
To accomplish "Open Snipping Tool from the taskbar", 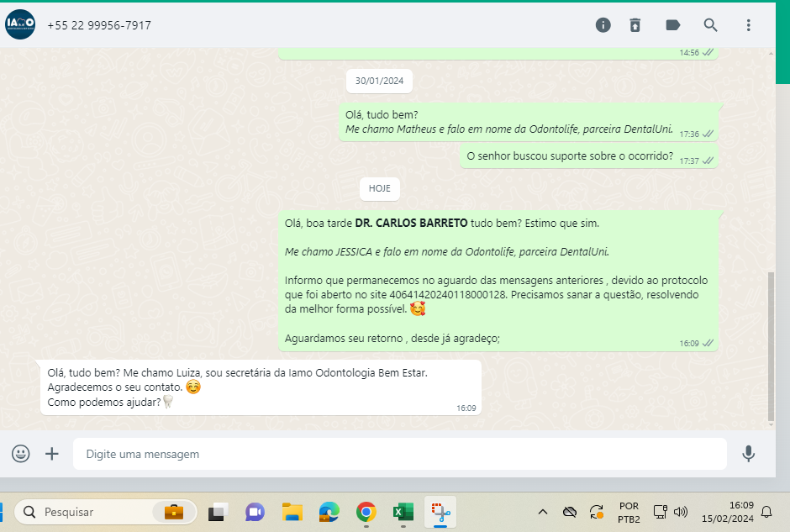I will click(440, 513).
